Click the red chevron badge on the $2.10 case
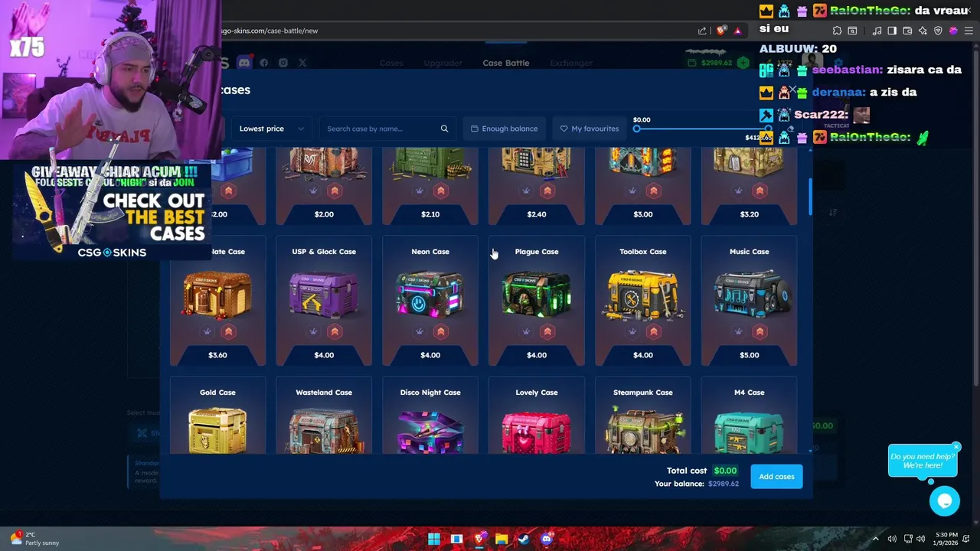Viewport: 980px width, 551px height. coord(440,191)
